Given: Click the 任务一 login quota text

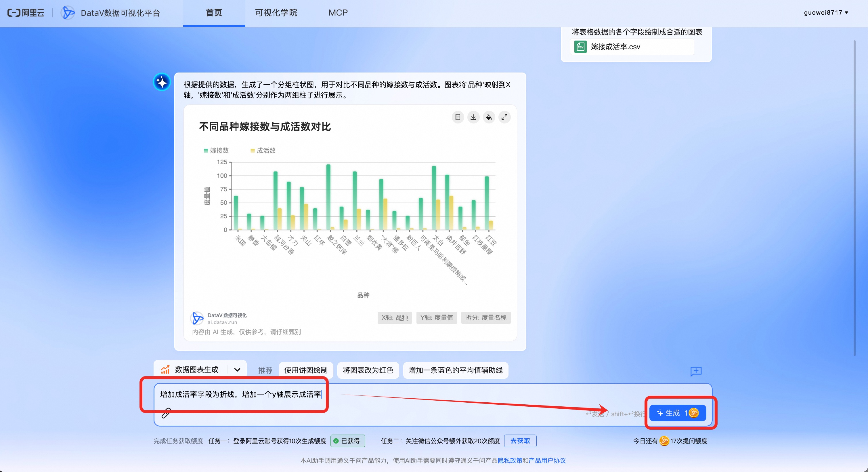Looking at the screenshot, I should 267,441.
